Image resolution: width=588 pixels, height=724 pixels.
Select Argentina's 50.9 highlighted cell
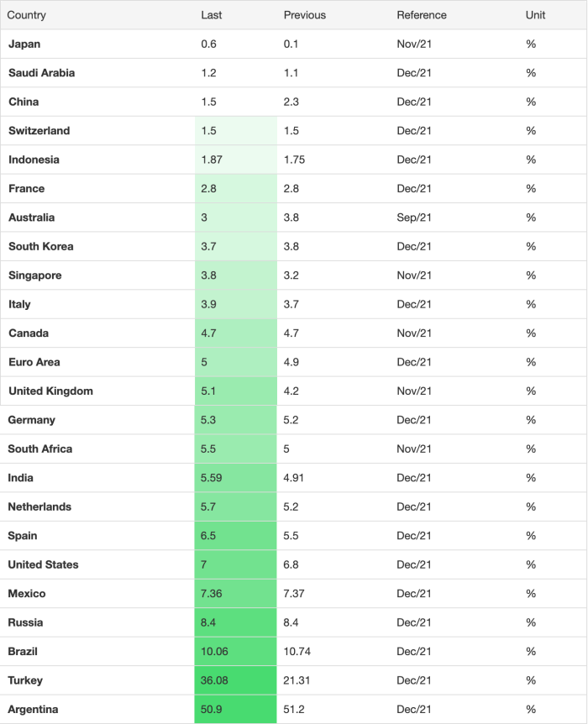pos(235,709)
